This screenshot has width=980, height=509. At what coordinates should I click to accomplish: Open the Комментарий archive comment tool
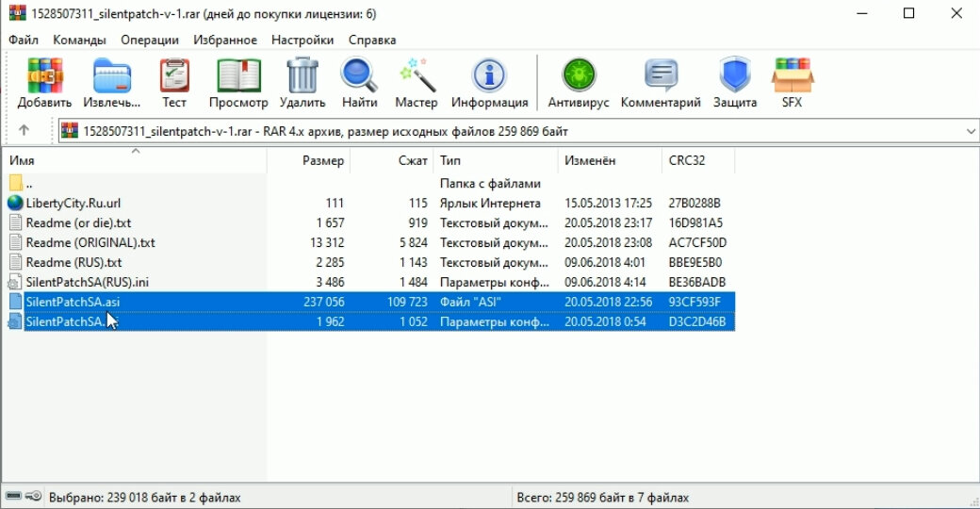tap(661, 75)
